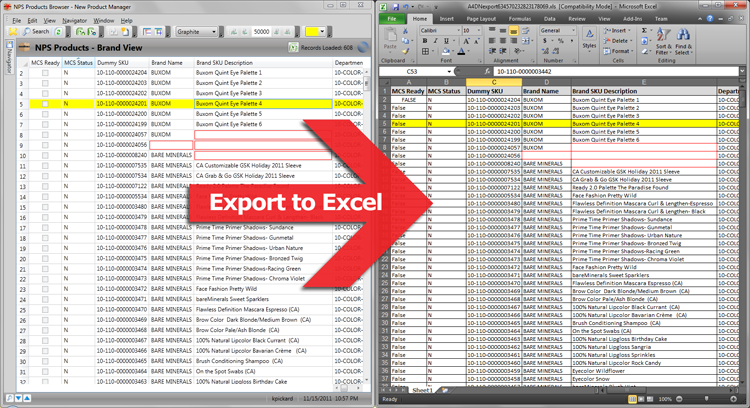The width and height of the screenshot is (750, 408).
Task: Click the yellow X clear icon in NPS toolbar
Action: tap(13, 32)
